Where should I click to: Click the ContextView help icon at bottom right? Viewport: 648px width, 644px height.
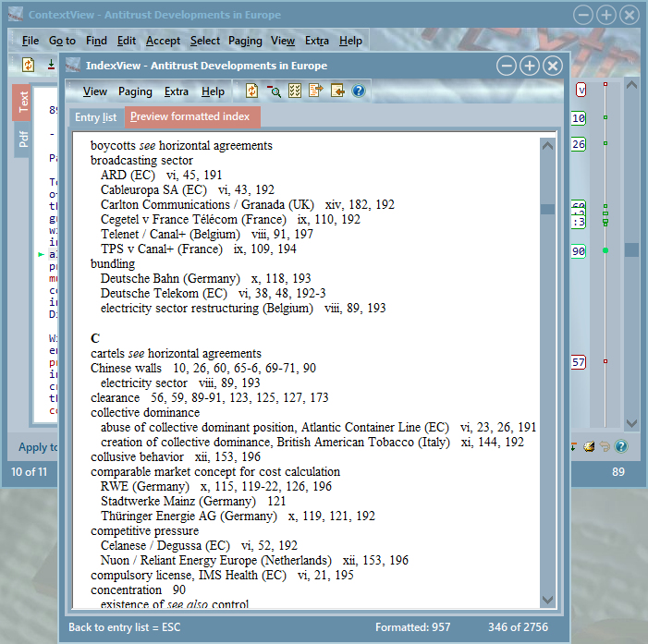point(620,446)
